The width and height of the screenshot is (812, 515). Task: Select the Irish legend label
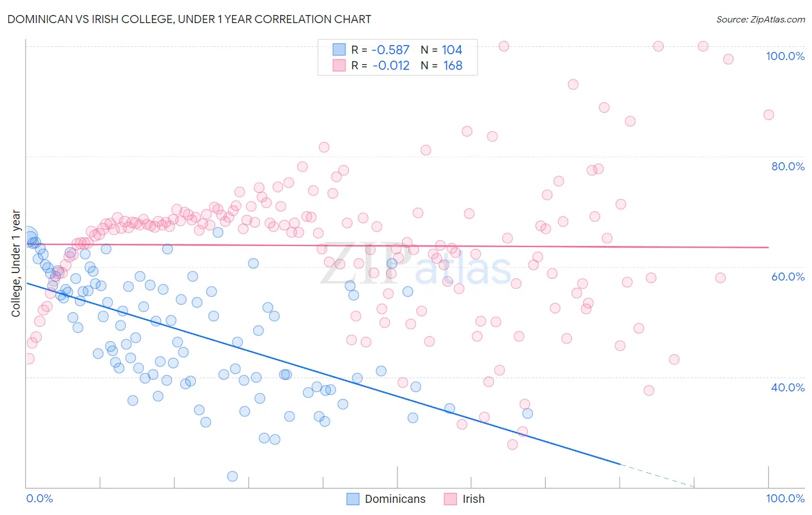[x=474, y=499]
